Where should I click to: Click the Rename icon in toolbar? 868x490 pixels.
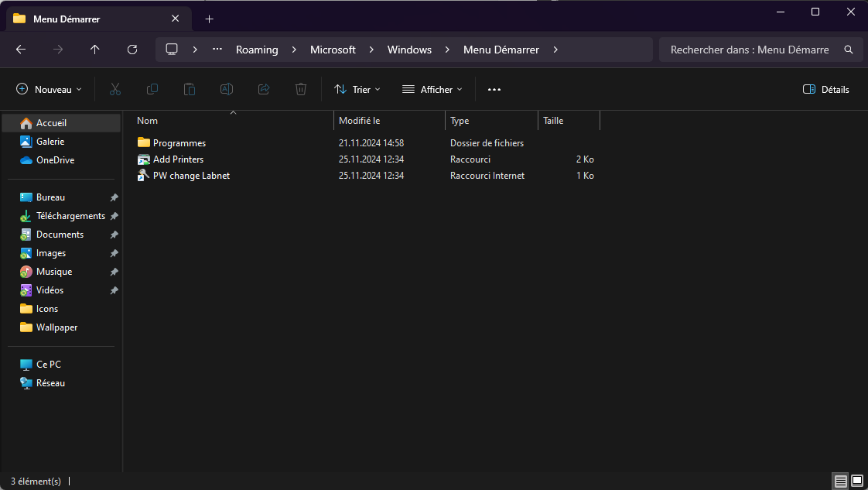pos(227,90)
